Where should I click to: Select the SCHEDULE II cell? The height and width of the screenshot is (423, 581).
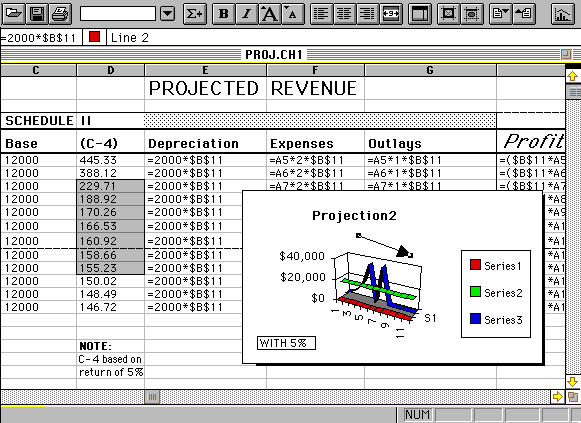click(x=48, y=121)
